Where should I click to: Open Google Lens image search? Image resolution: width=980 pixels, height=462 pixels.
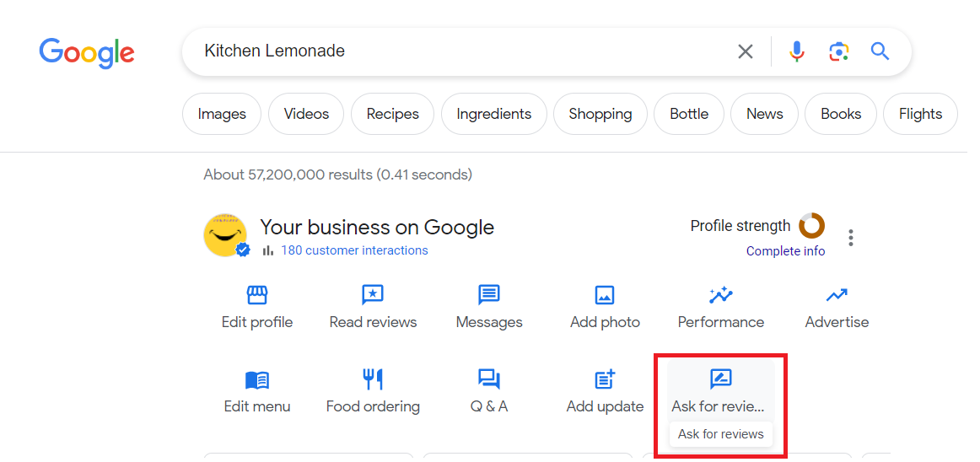tap(839, 51)
